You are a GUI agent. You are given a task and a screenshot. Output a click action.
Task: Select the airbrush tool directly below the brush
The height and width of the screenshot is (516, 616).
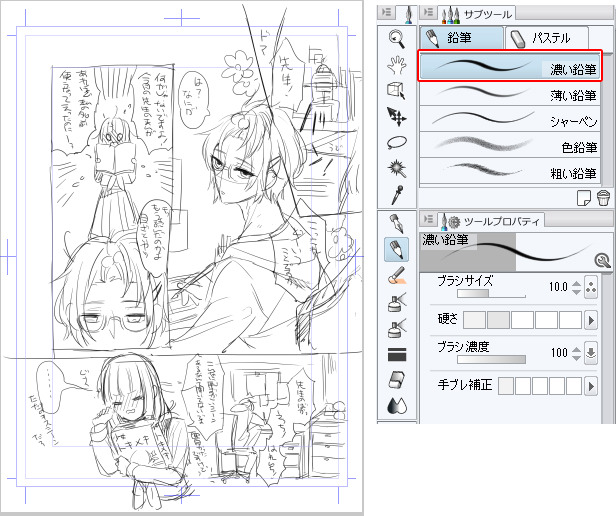click(x=397, y=302)
